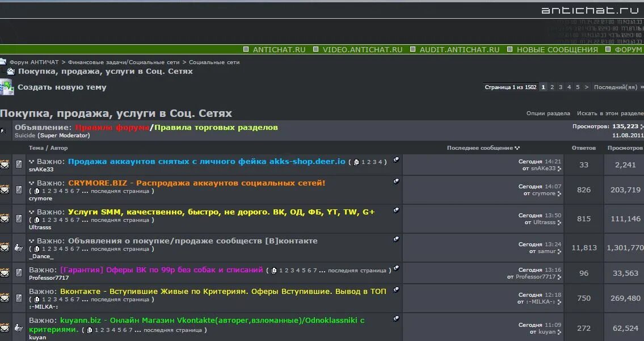Click antichat.ru site logo
Screen dimensions: 644x341
pyautogui.click(x=591, y=10)
